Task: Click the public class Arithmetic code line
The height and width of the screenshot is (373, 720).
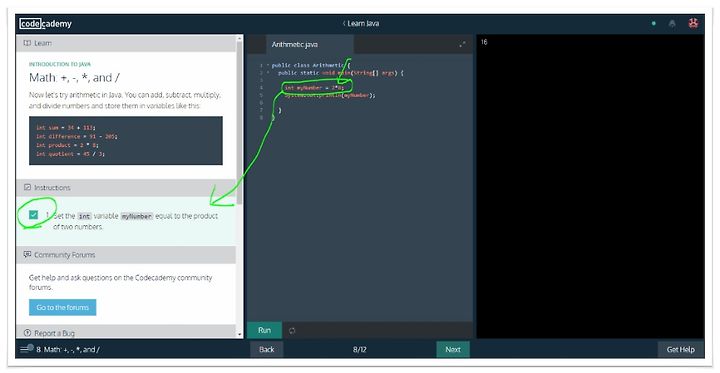Action: pyautogui.click(x=311, y=65)
